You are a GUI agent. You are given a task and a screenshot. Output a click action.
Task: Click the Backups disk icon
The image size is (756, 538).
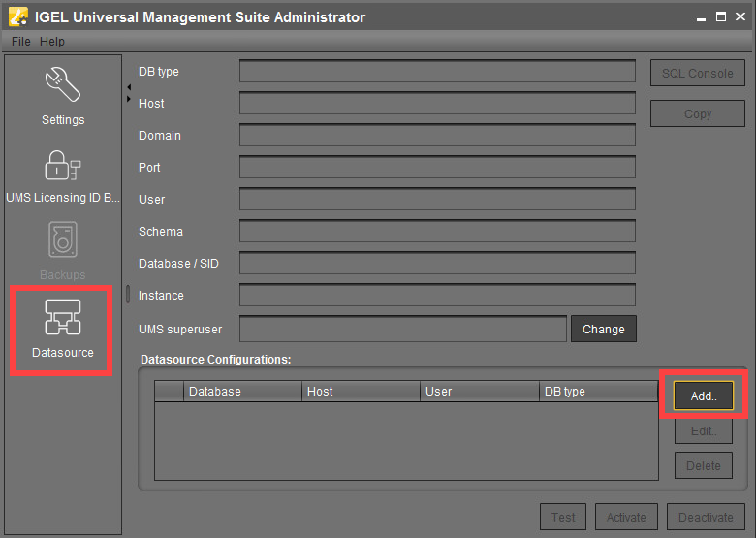(62, 241)
